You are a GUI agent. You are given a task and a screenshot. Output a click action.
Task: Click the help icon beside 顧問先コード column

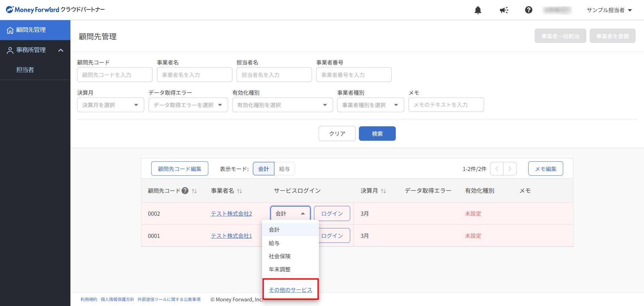(x=185, y=191)
